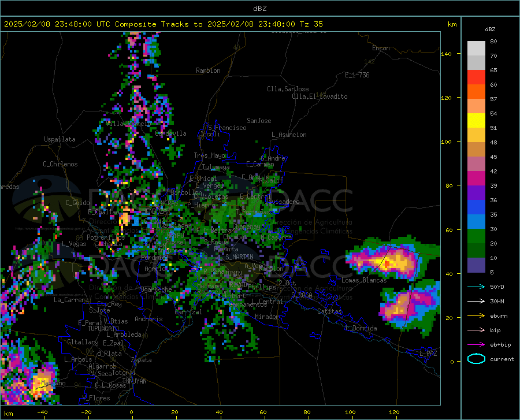Viewport: 520px width, 420px height.
Task: Click the 'L_Dormida' map label
Action: pos(361,328)
